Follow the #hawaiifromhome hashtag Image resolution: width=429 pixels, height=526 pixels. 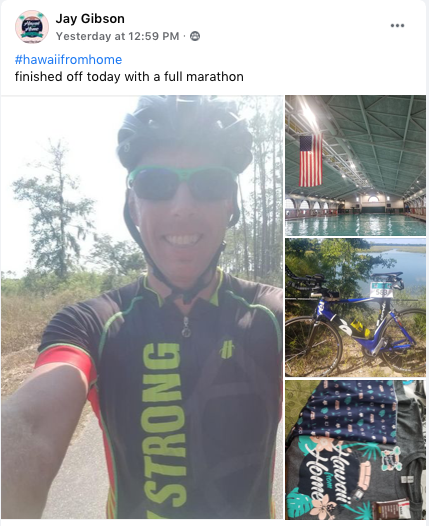click(x=68, y=60)
